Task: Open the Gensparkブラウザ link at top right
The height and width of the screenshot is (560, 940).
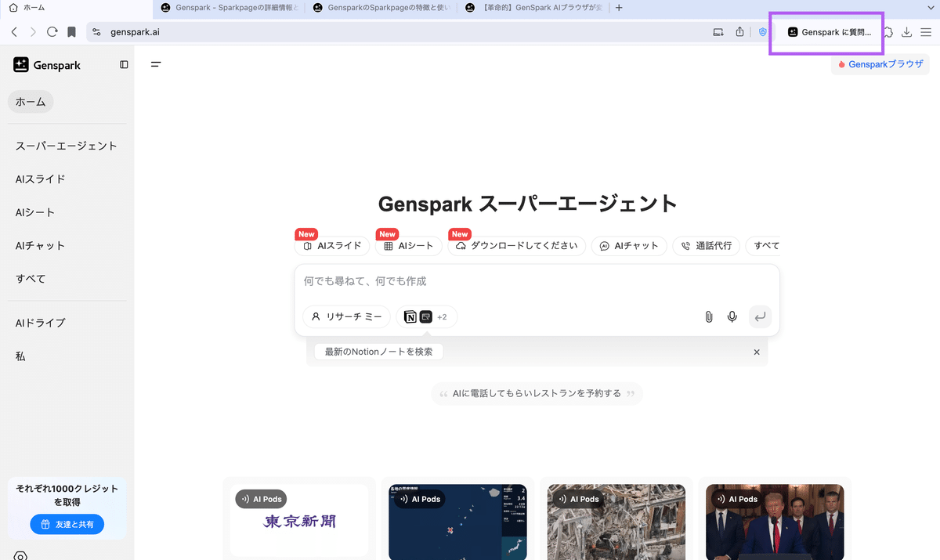Action: click(x=880, y=64)
